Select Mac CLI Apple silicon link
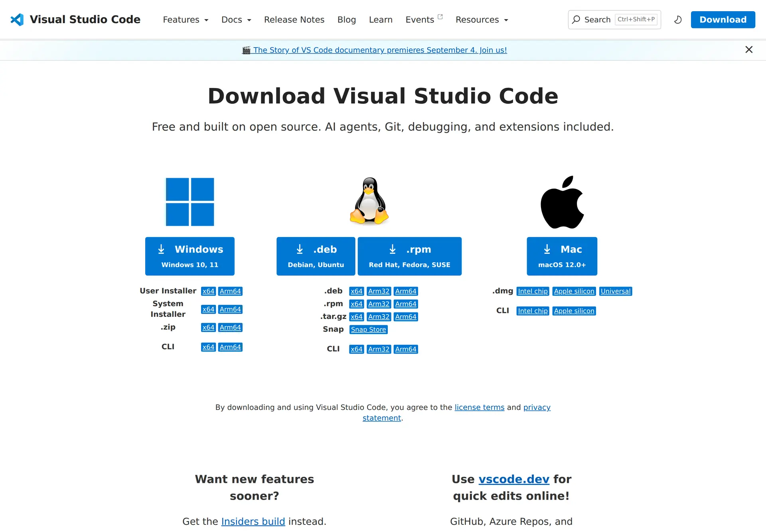 tap(574, 311)
